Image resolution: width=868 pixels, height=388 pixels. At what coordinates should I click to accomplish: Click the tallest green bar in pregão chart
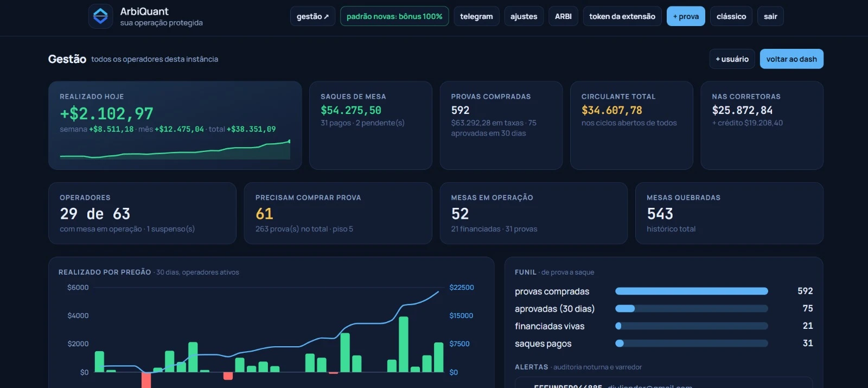(403, 344)
